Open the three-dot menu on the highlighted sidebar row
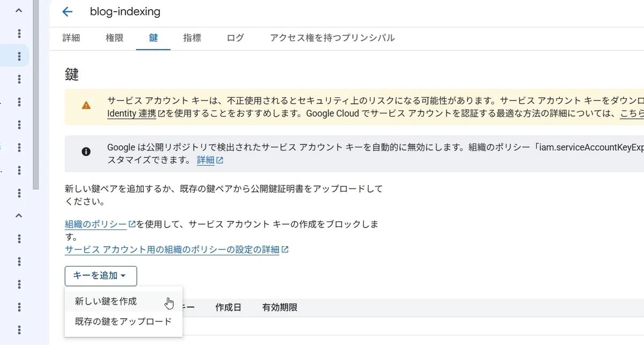The image size is (644, 345). [19, 56]
